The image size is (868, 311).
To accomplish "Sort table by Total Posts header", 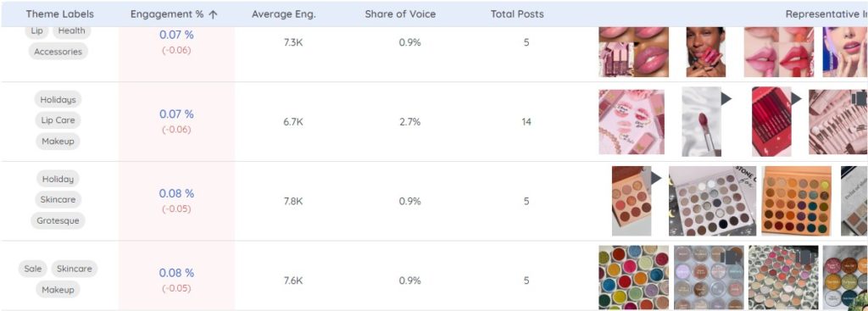I will (517, 14).
